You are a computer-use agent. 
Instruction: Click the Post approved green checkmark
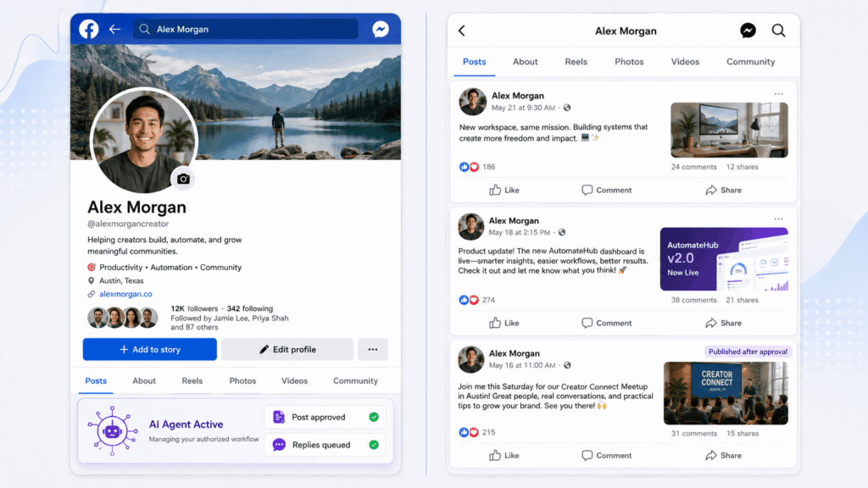click(x=374, y=417)
